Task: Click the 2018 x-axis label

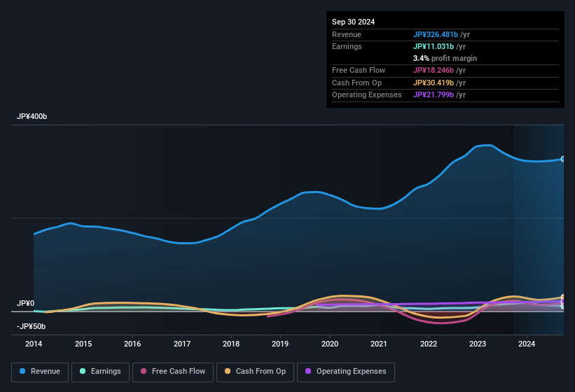Action: [231, 344]
